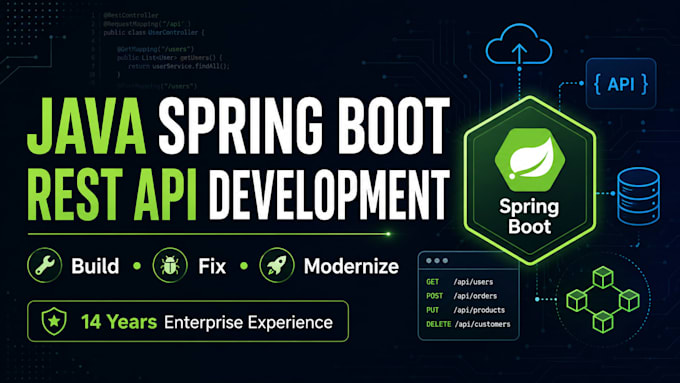Click the "SPRING BOOT" headline text
Image resolution: width=680 pixels, height=383 pixels.
pos(304,126)
